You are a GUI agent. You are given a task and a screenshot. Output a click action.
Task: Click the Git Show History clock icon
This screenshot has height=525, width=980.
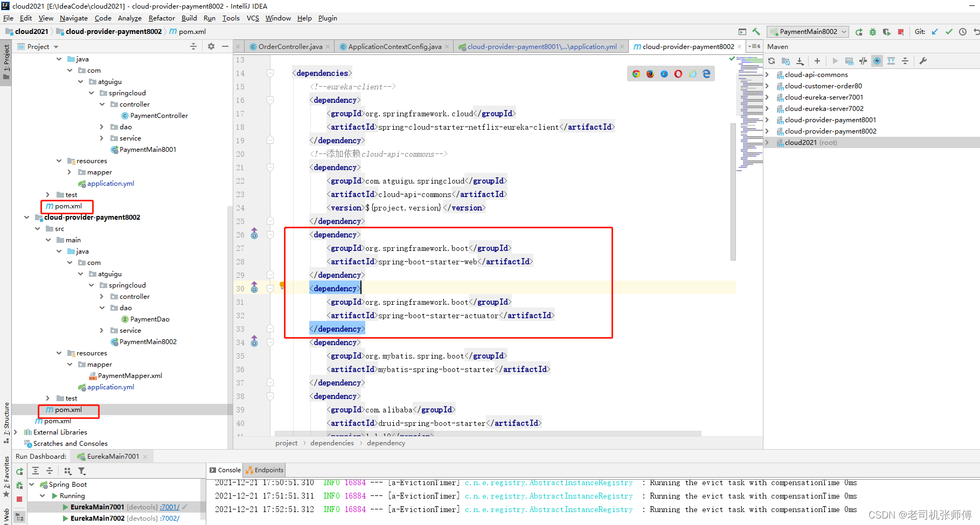point(963,32)
